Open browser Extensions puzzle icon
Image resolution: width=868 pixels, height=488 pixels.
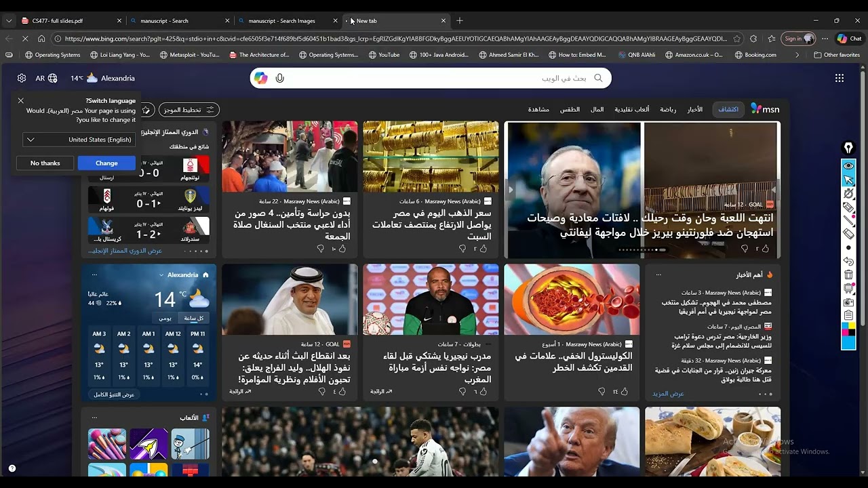tap(753, 39)
